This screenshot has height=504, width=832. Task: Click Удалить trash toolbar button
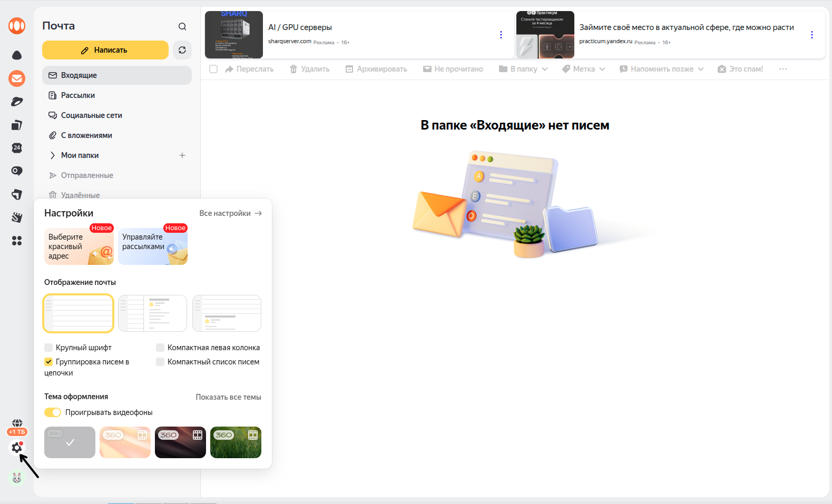coord(310,69)
